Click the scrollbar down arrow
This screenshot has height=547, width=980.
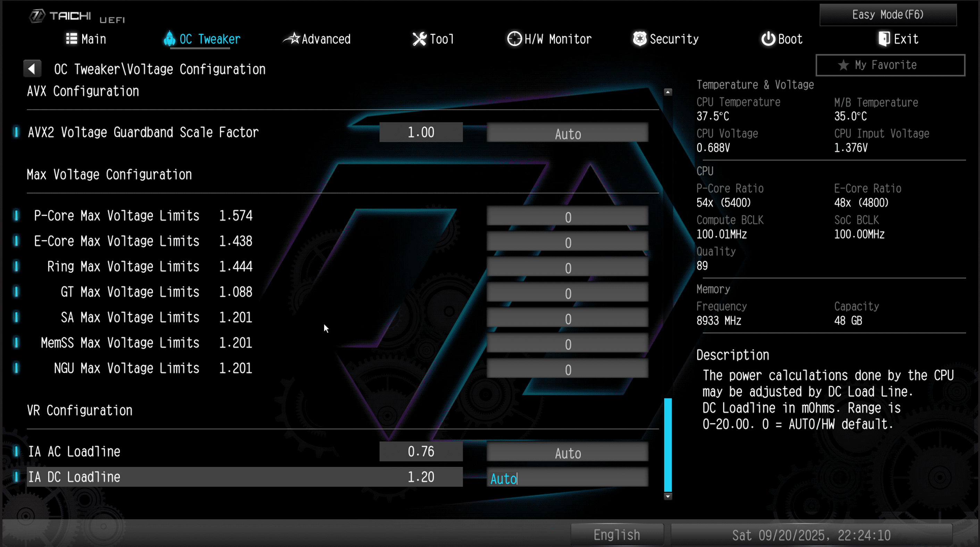pos(668,496)
